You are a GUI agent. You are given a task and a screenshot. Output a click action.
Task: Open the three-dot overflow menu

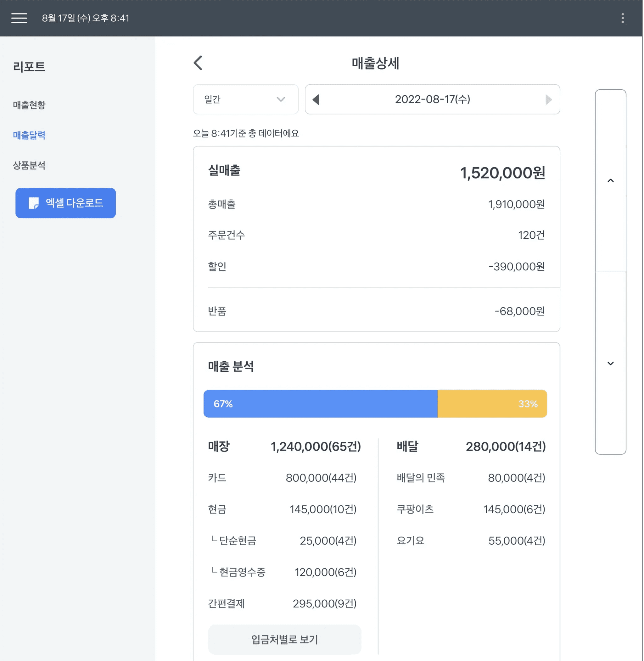point(622,18)
